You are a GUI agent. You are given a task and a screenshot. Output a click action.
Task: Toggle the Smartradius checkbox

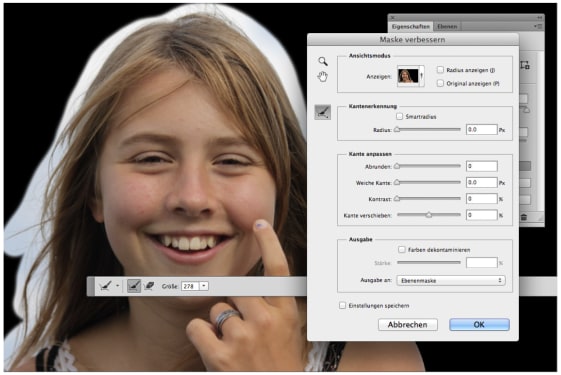point(400,116)
